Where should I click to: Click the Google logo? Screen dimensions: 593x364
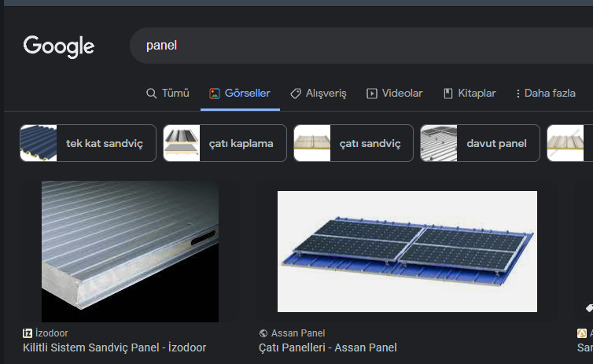coord(59,46)
